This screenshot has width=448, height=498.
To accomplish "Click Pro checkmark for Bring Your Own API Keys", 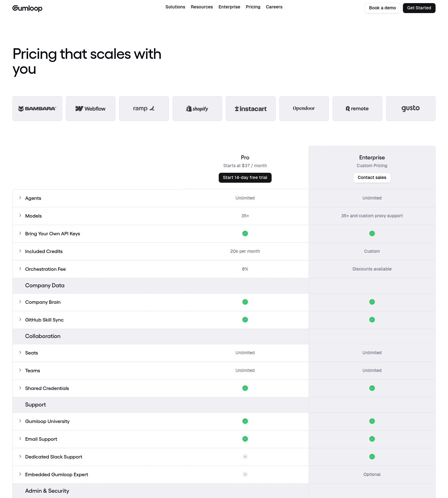I will tap(245, 233).
